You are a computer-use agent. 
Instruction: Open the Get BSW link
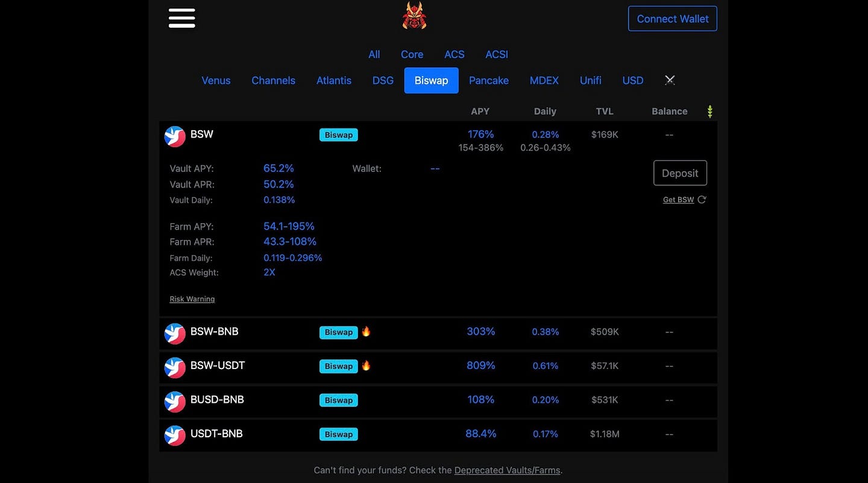click(678, 200)
